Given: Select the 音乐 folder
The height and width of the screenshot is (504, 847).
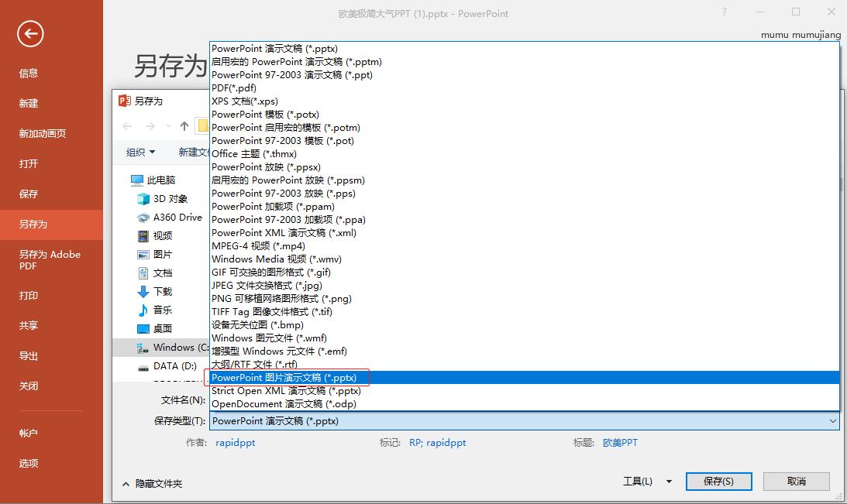Looking at the screenshot, I should [162, 310].
